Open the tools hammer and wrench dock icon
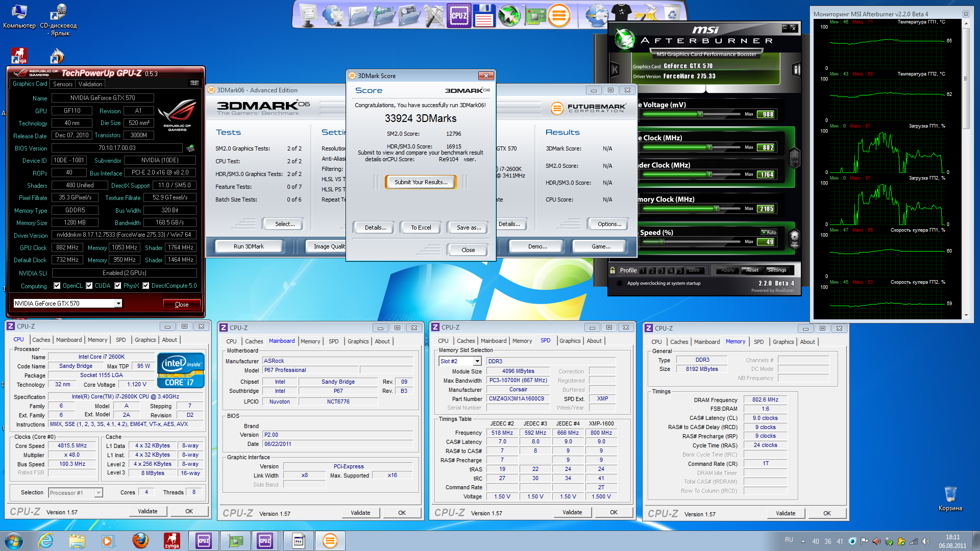Screen dimensions: 980x551 (434, 15)
